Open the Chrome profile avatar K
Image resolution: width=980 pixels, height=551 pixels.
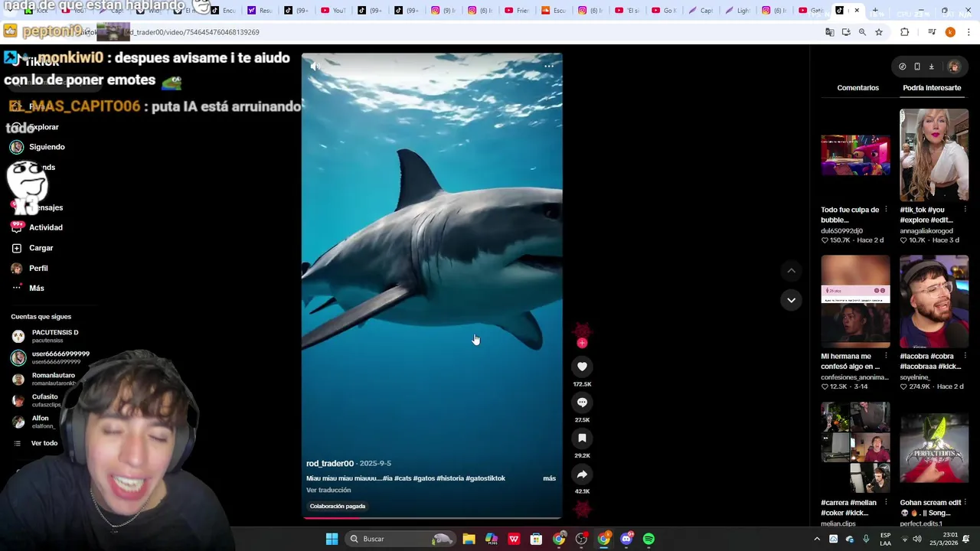click(950, 32)
